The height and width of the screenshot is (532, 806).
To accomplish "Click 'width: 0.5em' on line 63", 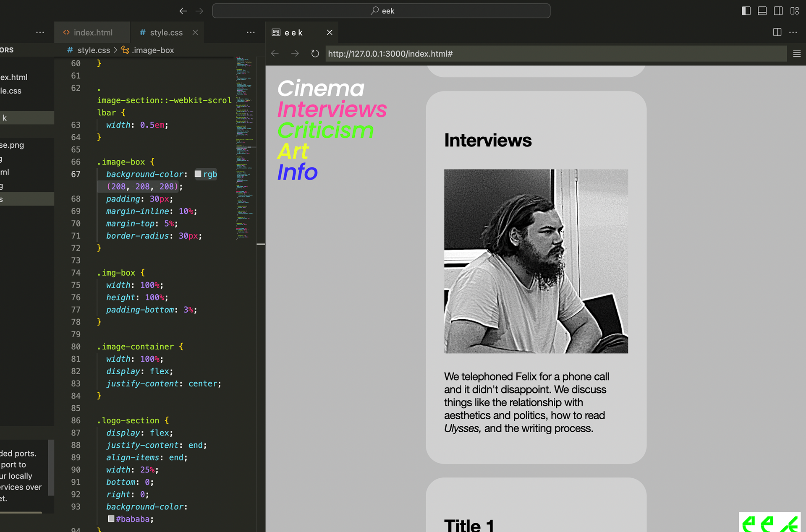I will [137, 125].
